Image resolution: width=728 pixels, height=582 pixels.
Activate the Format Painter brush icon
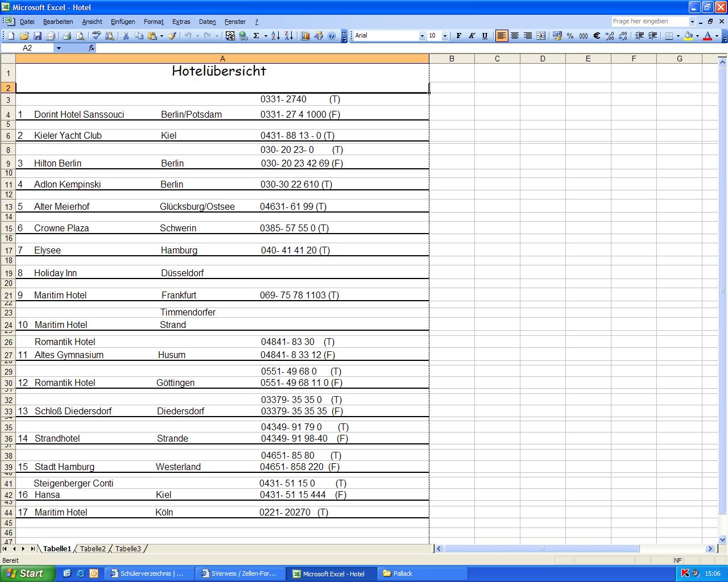172,36
